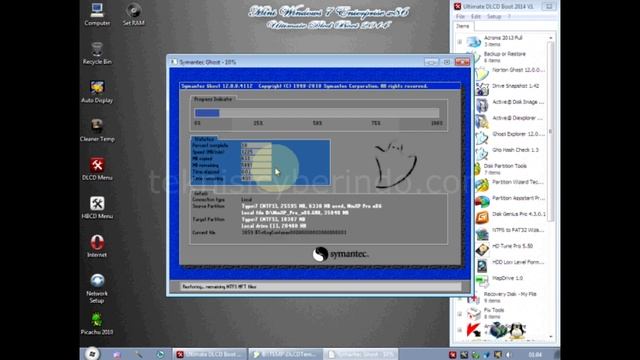The image size is (640, 360).
Task: Open the DLCD Menu desktop icon
Action: [97, 169]
